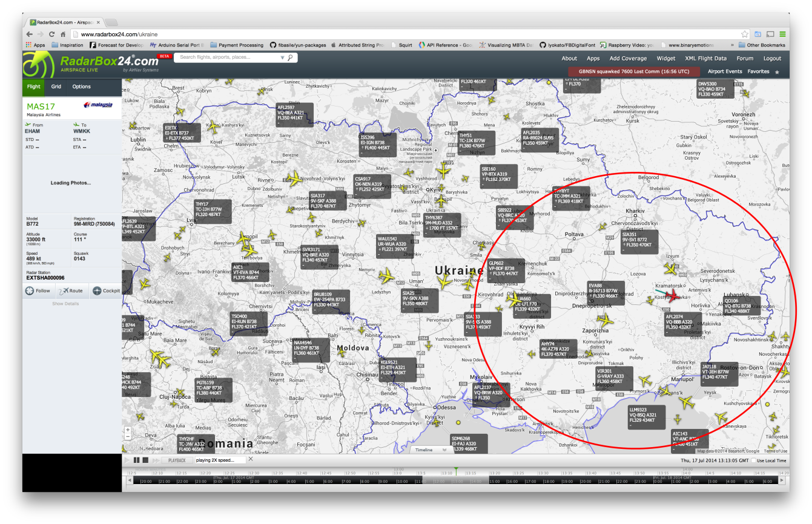
Task: Click the browser back arrow
Action: pyautogui.click(x=30, y=34)
